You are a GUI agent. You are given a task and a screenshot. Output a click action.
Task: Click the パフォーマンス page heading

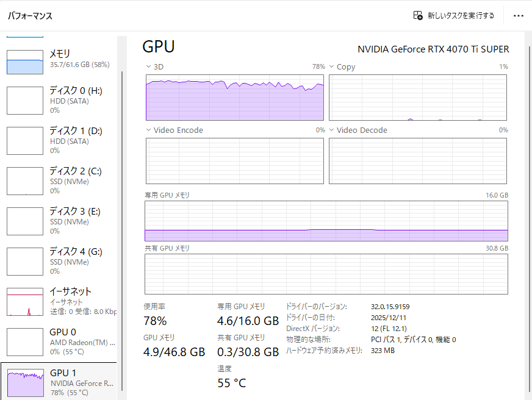(x=30, y=16)
